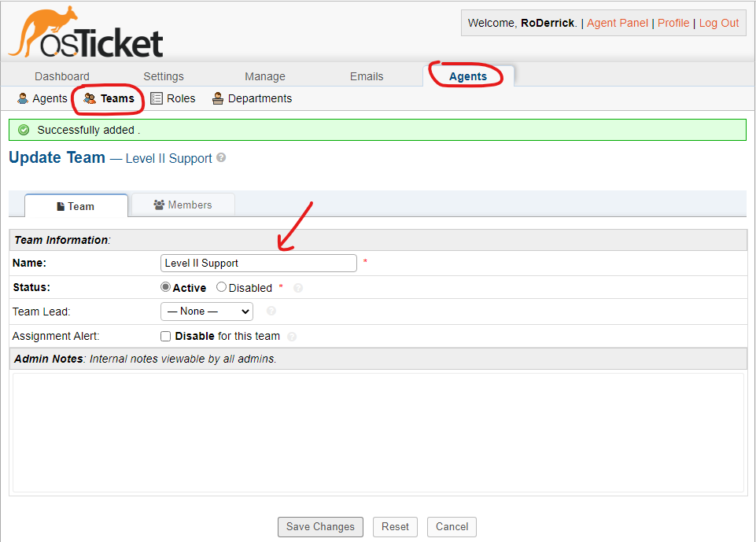Image resolution: width=756 pixels, height=542 pixels.
Task: Click the Teams people icon
Action: click(90, 98)
